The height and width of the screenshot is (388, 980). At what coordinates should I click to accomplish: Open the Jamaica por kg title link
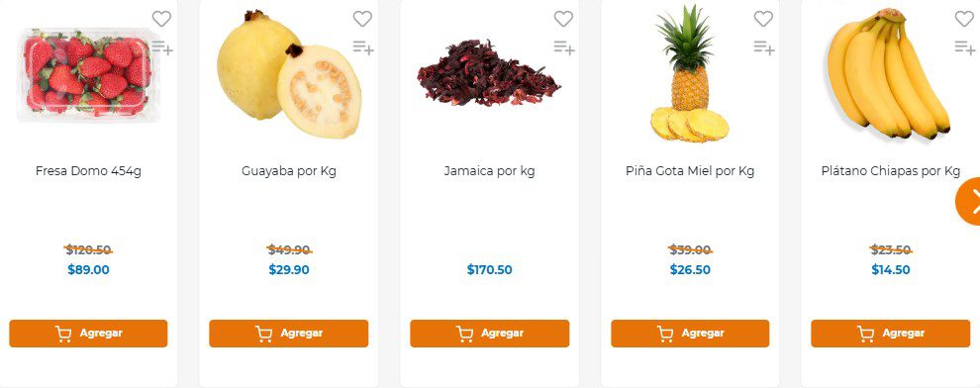tap(489, 171)
